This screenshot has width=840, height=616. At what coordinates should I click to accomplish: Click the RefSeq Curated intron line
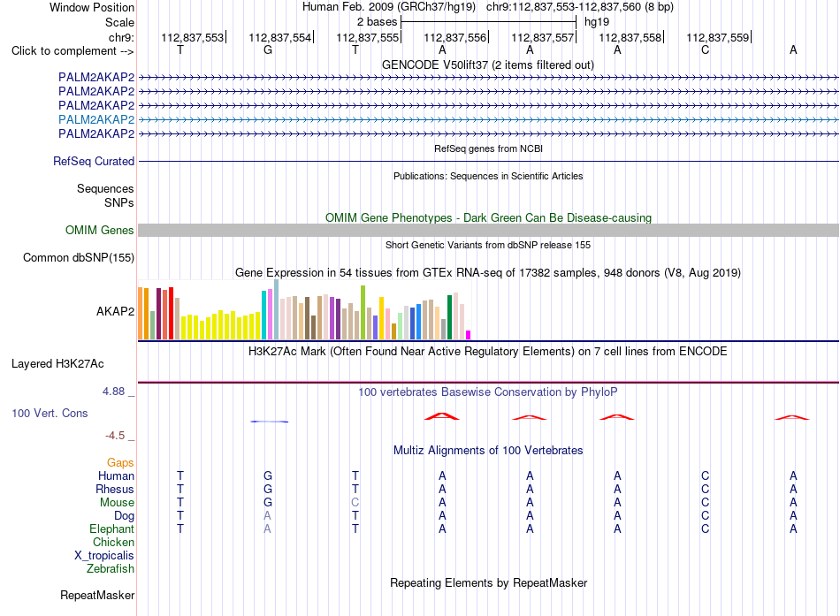point(489,161)
